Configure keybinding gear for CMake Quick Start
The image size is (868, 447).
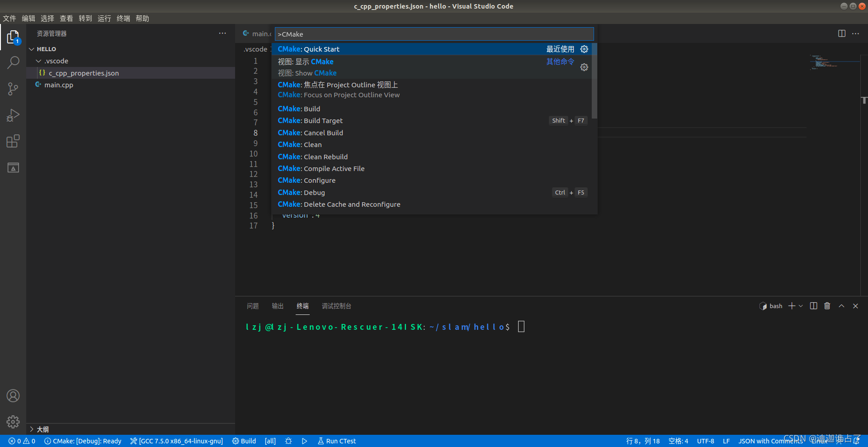point(584,49)
